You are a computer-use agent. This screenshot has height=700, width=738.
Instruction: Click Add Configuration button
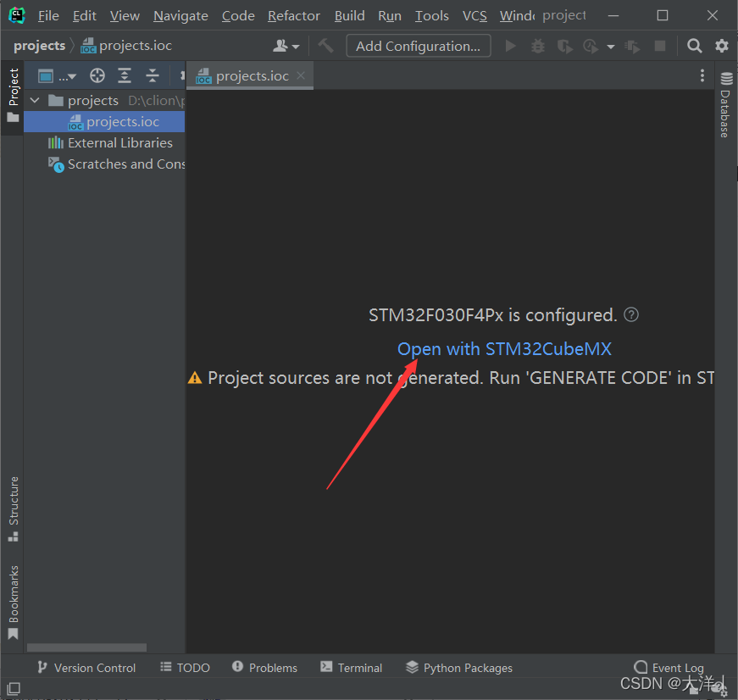[419, 46]
